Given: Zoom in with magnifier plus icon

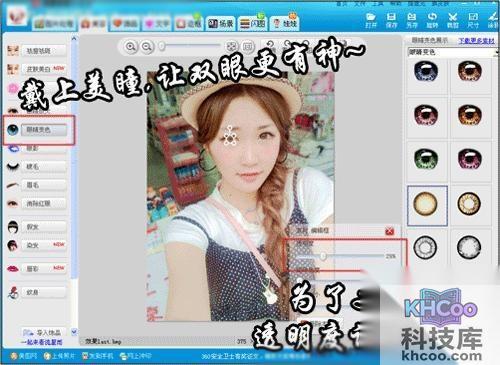Looking at the screenshot, I should point(131,47).
